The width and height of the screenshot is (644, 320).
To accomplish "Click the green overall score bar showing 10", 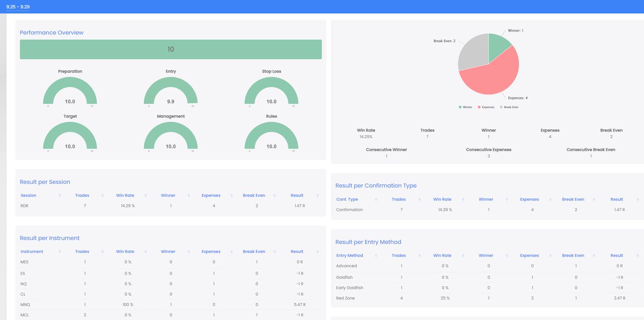I will 171,49.
